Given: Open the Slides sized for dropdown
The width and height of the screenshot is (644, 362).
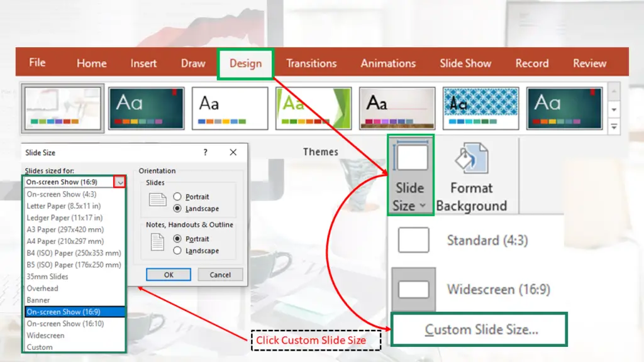Looking at the screenshot, I should point(121,182).
